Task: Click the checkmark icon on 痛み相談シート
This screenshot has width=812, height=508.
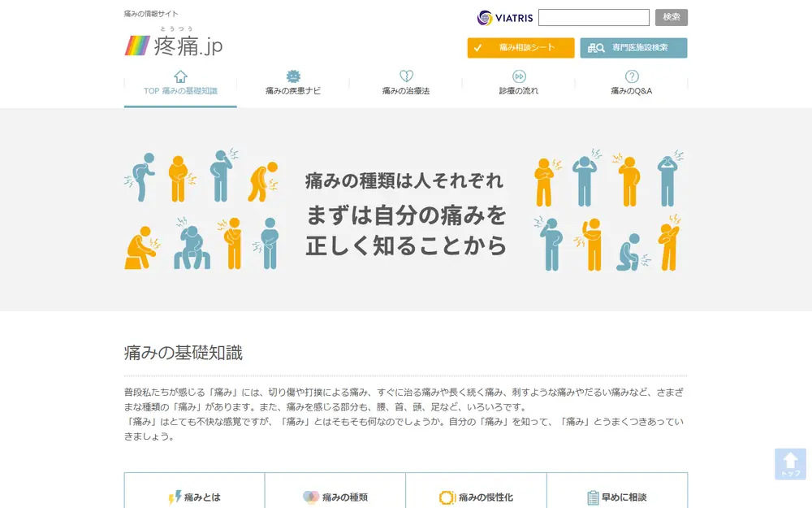Action: pyautogui.click(x=477, y=48)
